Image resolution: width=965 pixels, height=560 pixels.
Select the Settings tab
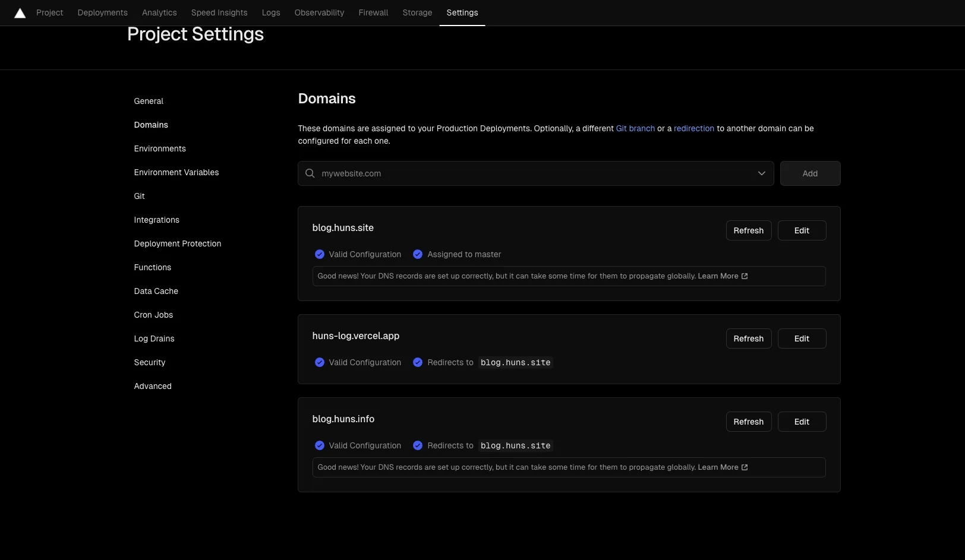click(462, 12)
